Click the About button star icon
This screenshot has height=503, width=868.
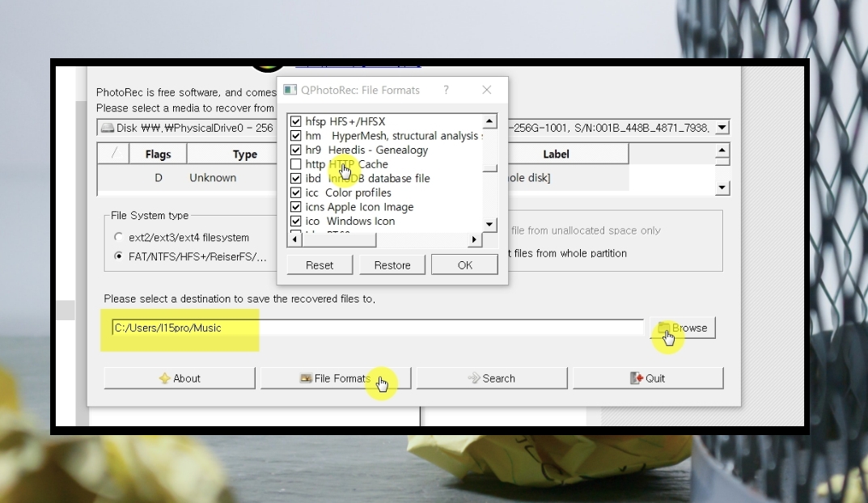164,378
